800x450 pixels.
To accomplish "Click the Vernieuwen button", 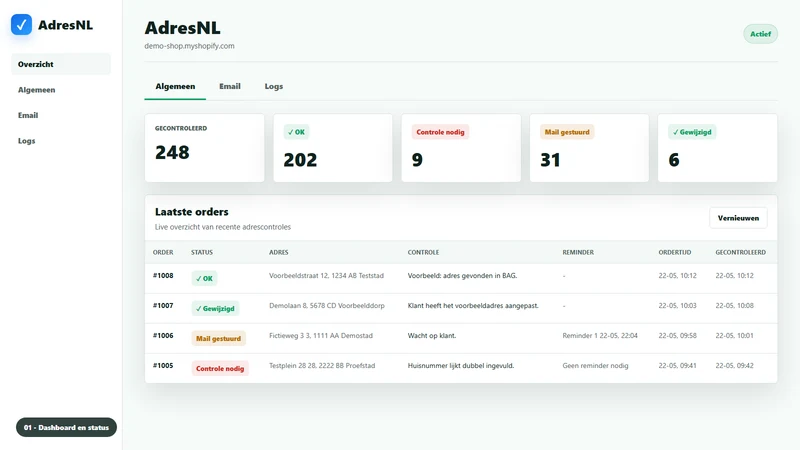I will pos(738,218).
